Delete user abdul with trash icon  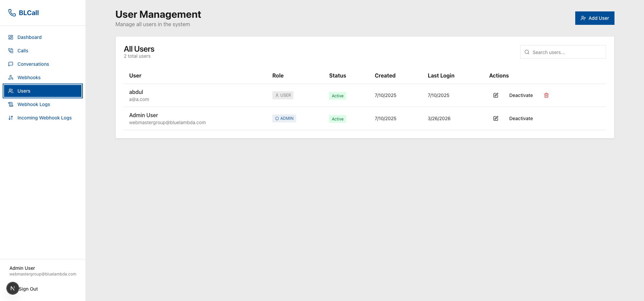point(546,95)
